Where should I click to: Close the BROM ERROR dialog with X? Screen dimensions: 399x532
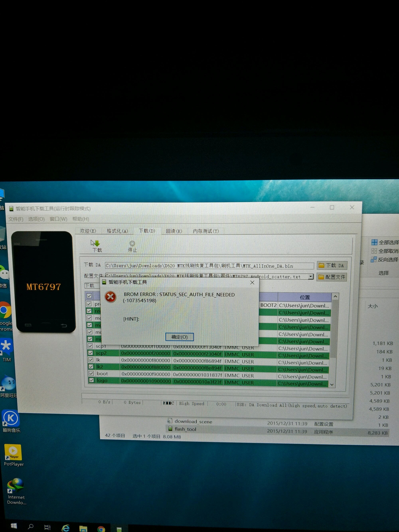pos(252,282)
